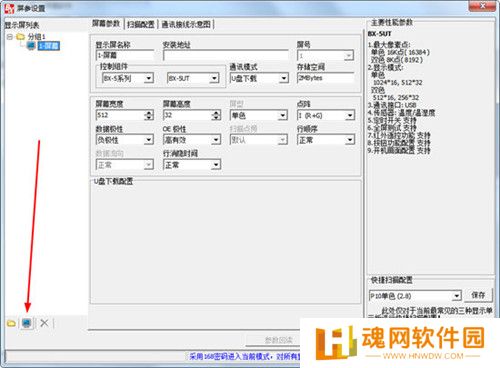Click the BX-5UT heading in performance panel
The image size is (500, 368).
coord(380,34)
